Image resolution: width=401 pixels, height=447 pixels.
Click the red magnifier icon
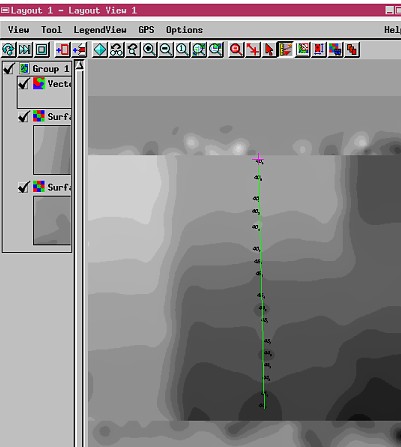236,50
